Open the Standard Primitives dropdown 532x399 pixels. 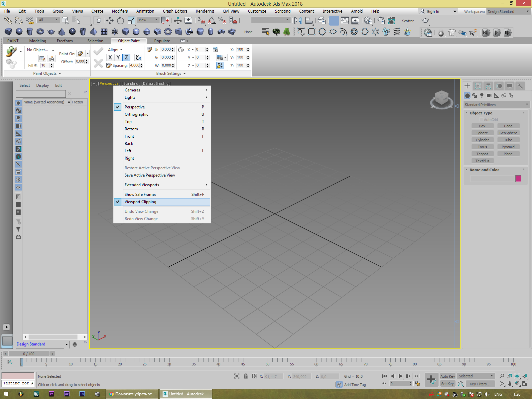tap(496, 105)
